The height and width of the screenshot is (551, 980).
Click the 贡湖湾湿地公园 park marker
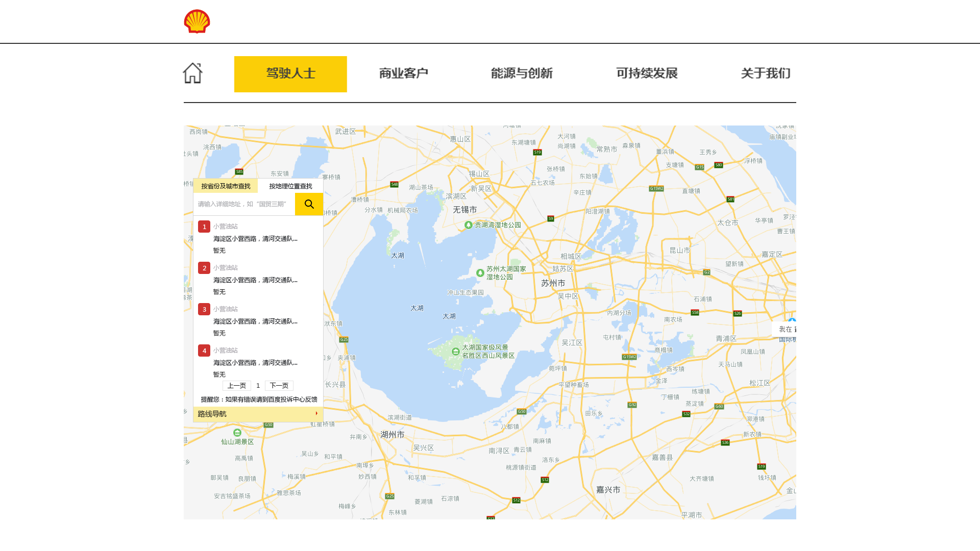pos(468,225)
